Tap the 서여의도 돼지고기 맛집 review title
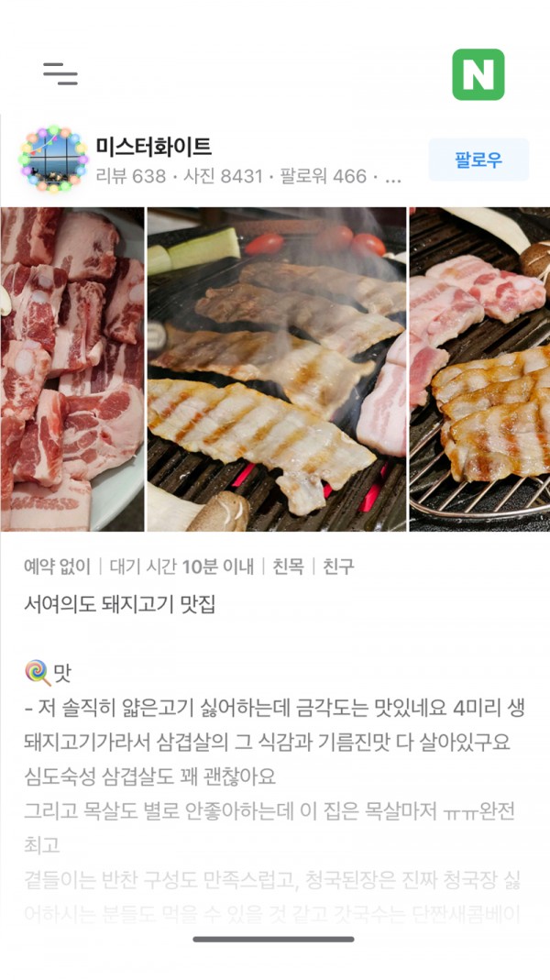This screenshot has width=550, height=980. (x=119, y=604)
